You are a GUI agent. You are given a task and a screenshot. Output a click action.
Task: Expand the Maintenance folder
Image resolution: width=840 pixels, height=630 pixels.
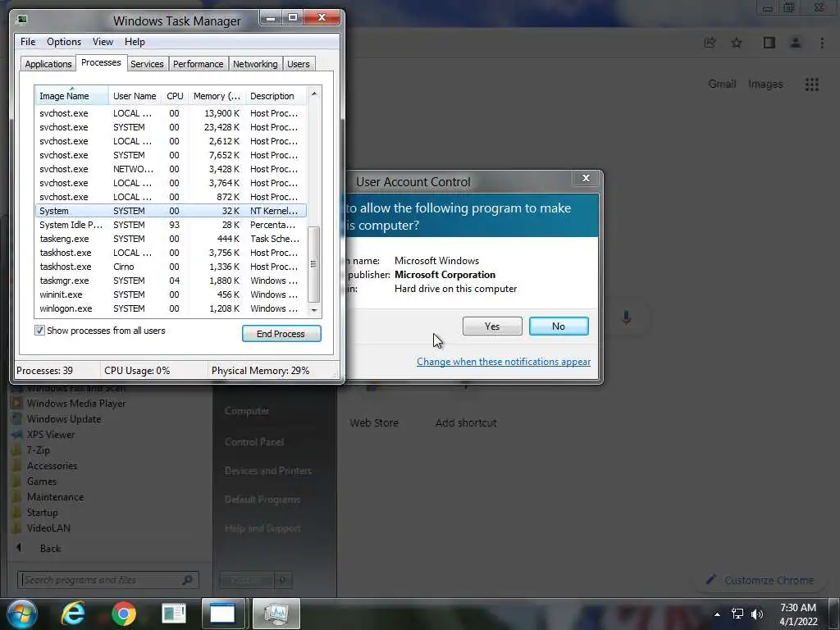coord(55,496)
